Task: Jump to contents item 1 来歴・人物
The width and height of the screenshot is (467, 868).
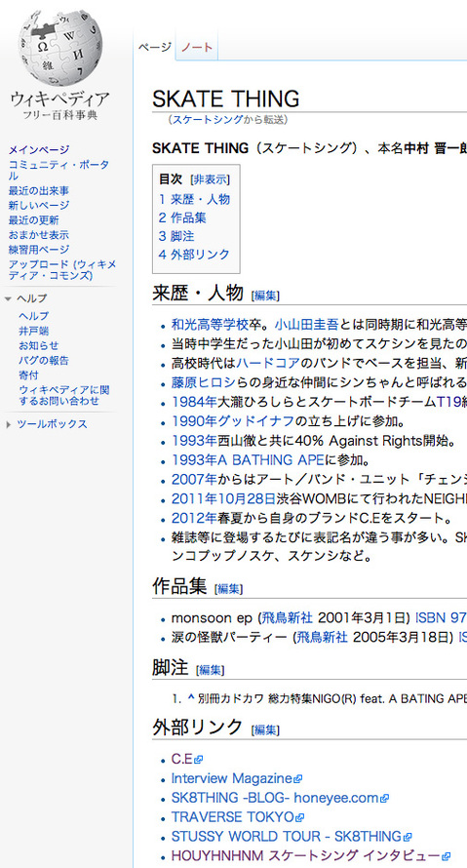Action: pyautogui.click(x=194, y=199)
